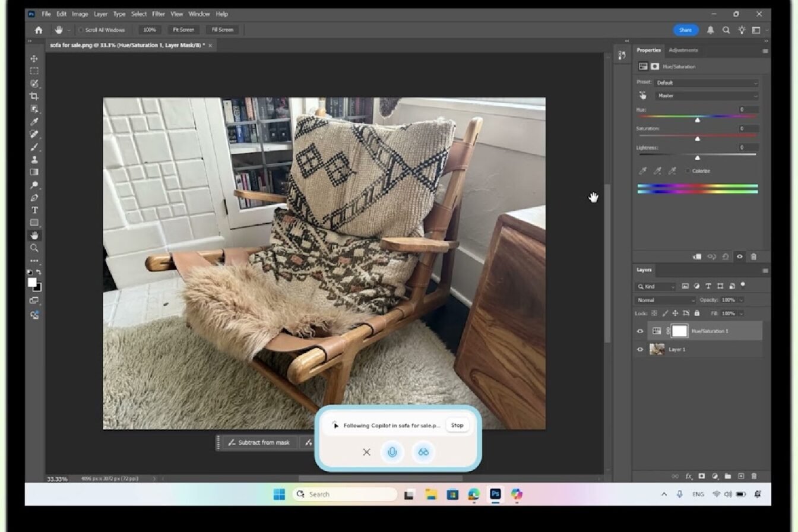Open the File menu
This screenshot has width=798, height=532.
pyautogui.click(x=46, y=14)
